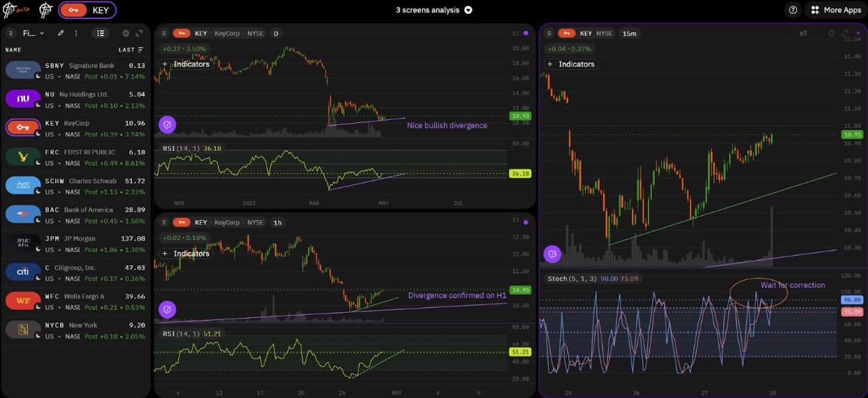
Task: Click purple dot at 15m chart top-right
Action: click(858, 33)
